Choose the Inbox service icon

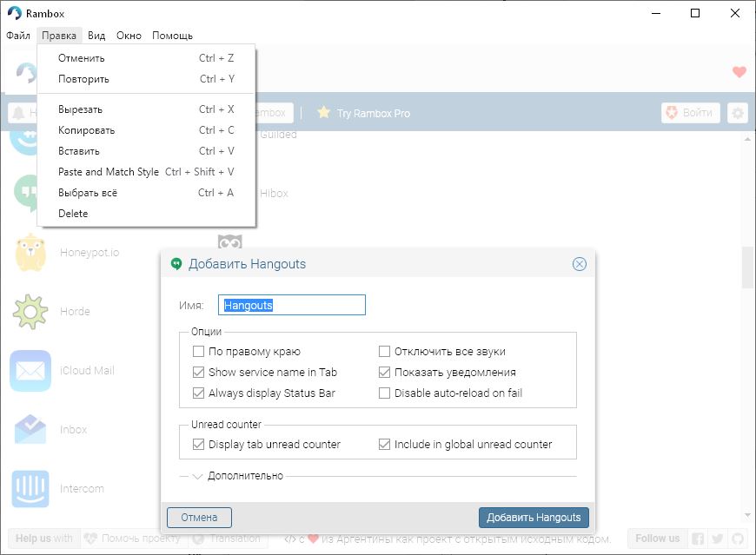[x=30, y=429]
